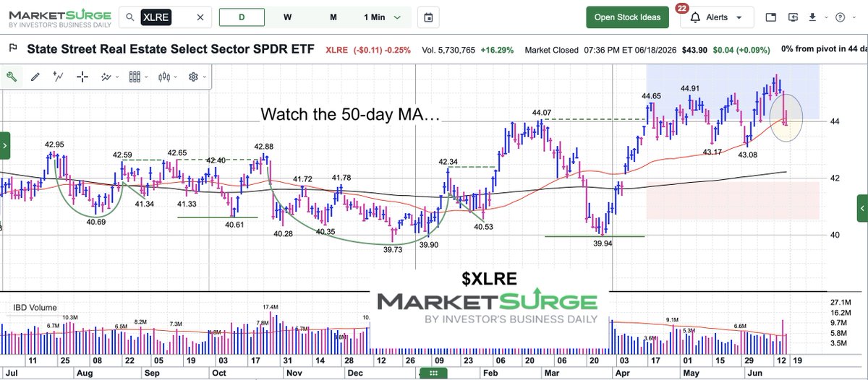868x380 pixels.
Task: Click the green grid handle at chart bottom
Action: tap(433, 373)
